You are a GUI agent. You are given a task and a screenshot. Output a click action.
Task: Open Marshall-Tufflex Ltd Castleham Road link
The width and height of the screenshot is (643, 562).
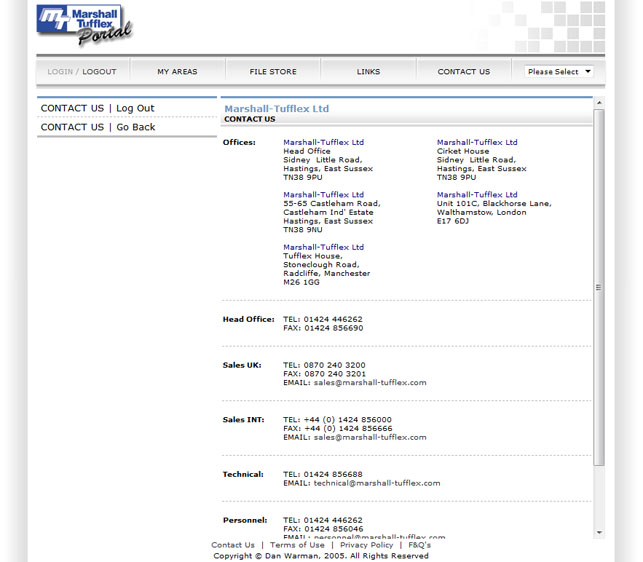point(324,195)
